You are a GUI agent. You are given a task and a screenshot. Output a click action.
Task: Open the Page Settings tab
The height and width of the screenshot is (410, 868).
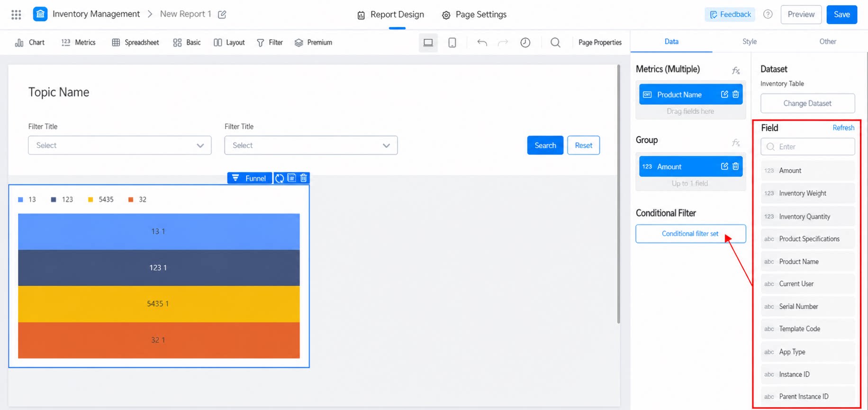click(474, 15)
